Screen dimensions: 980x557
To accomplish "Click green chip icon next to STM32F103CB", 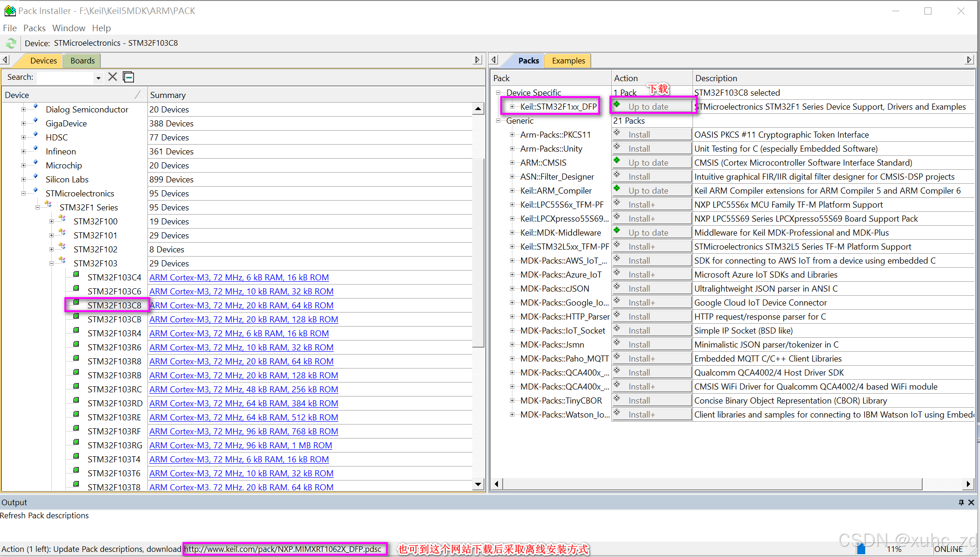I will (x=76, y=317).
